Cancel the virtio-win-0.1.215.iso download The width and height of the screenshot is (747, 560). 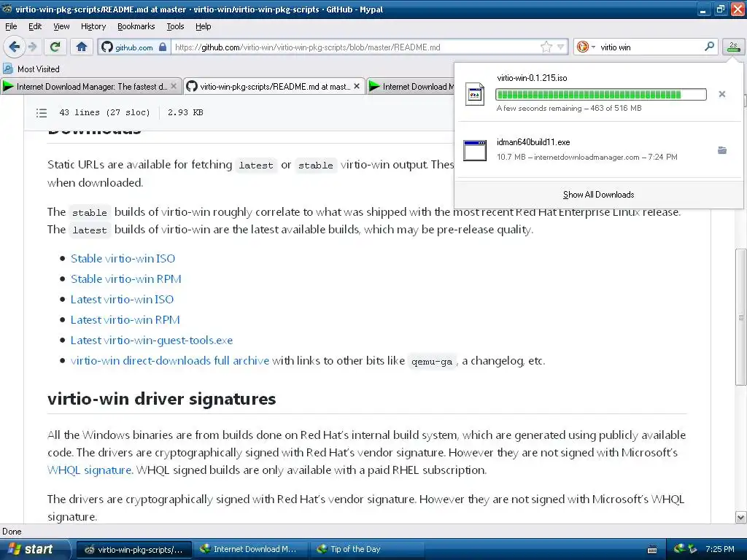(x=721, y=94)
